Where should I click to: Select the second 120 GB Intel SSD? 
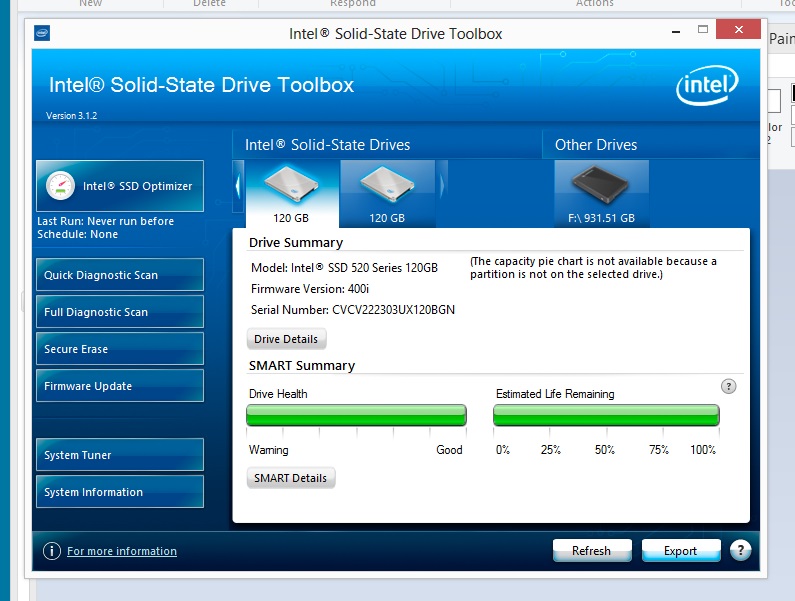pyautogui.click(x=387, y=194)
